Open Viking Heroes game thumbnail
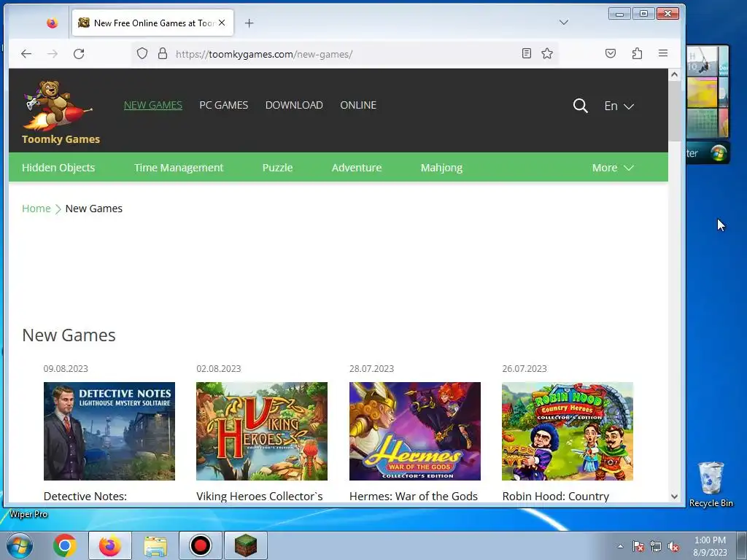The image size is (747, 560). [262, 431]
